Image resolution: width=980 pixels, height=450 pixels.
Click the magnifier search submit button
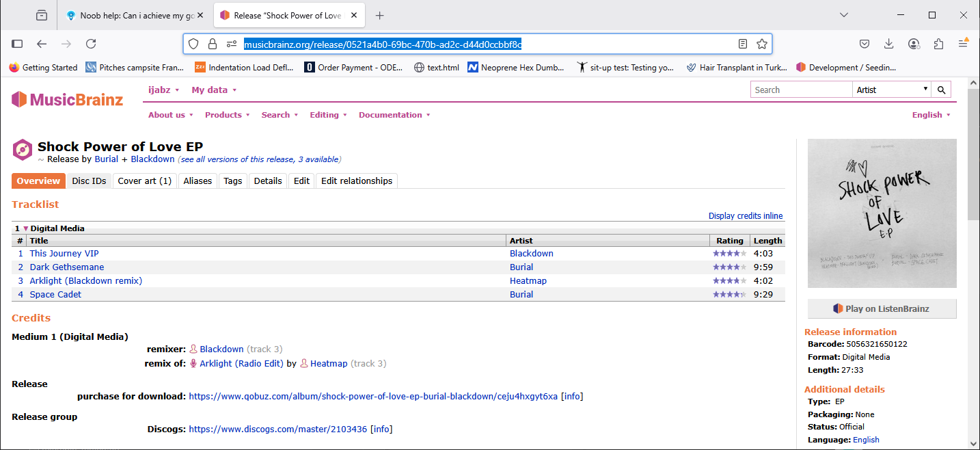(x=941, y=90)
